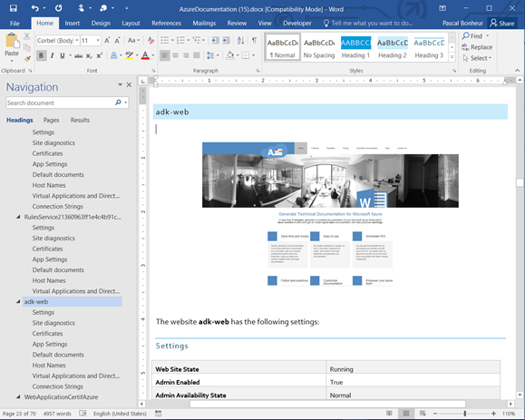Apply the yellow text highlight color
Screen dimensions: 525x420
[x=130, y=55]
